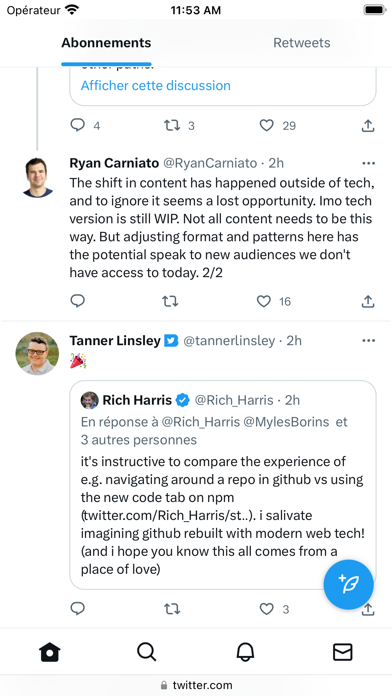Tap the compose tweet floating button
This screenshot has width=392, height=696.
348,585
